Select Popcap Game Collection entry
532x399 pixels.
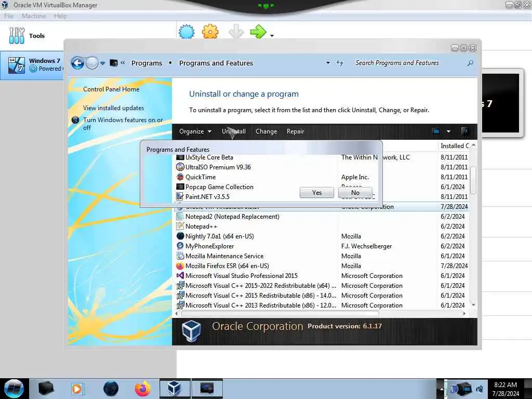[x=219, y=187]
